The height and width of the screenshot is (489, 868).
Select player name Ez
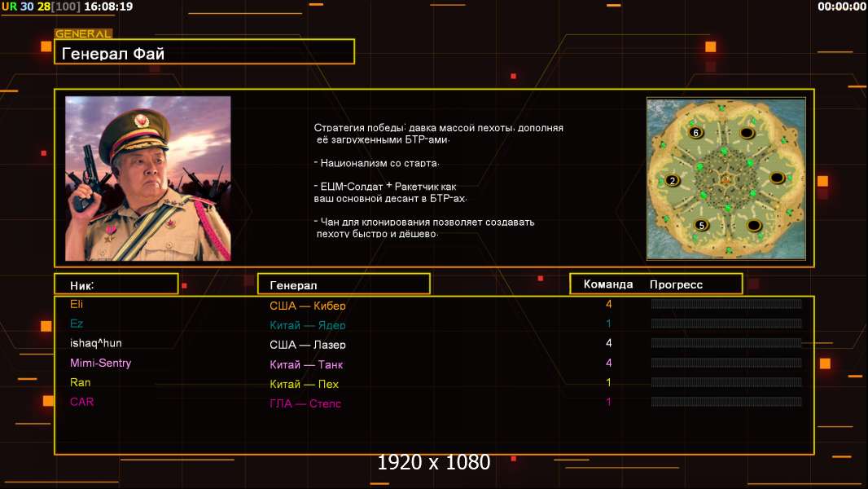pyautogui.click(x=77, y=324)
